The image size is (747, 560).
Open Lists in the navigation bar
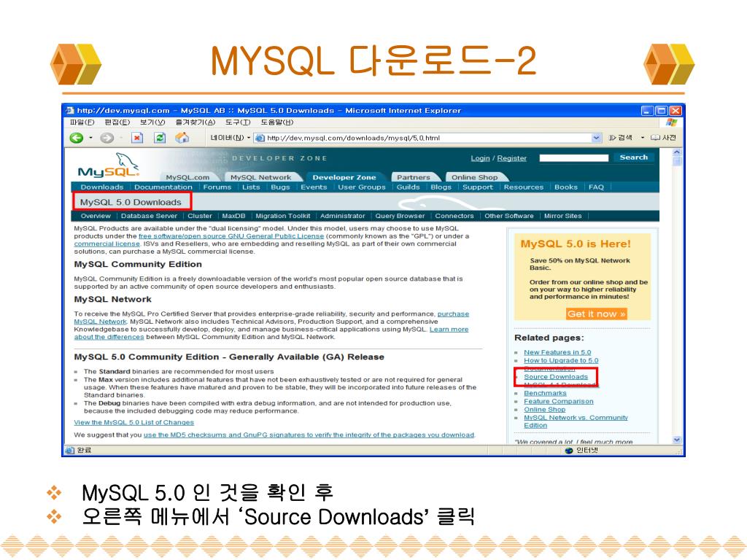251,187
